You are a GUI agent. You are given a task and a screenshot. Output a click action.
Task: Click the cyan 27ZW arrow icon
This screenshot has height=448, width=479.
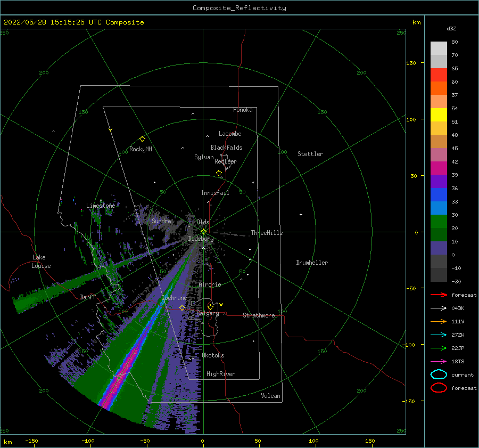439,335
